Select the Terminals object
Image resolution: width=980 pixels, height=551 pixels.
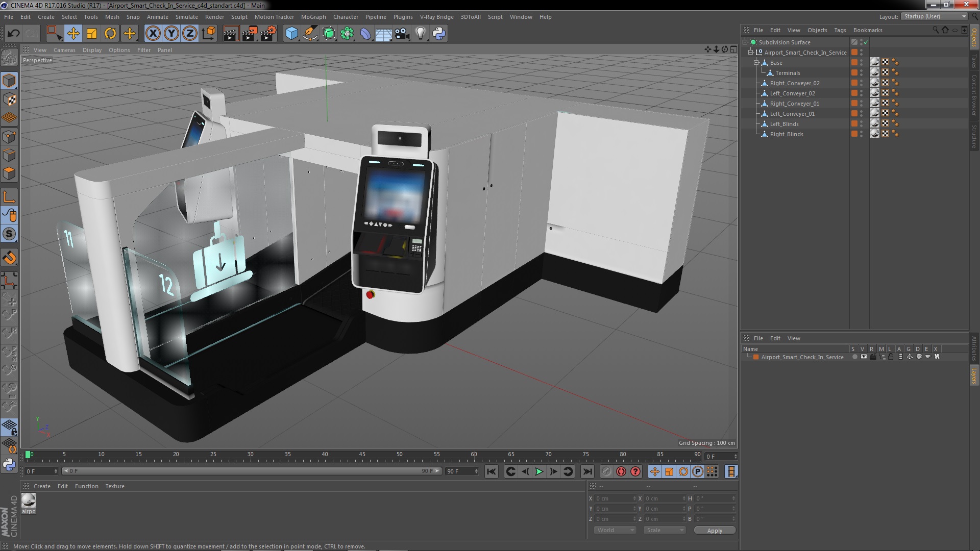pos(788,73)
